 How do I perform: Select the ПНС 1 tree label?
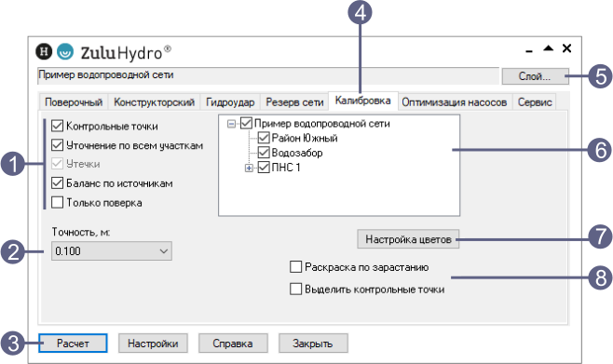click(x=286, y=168)
